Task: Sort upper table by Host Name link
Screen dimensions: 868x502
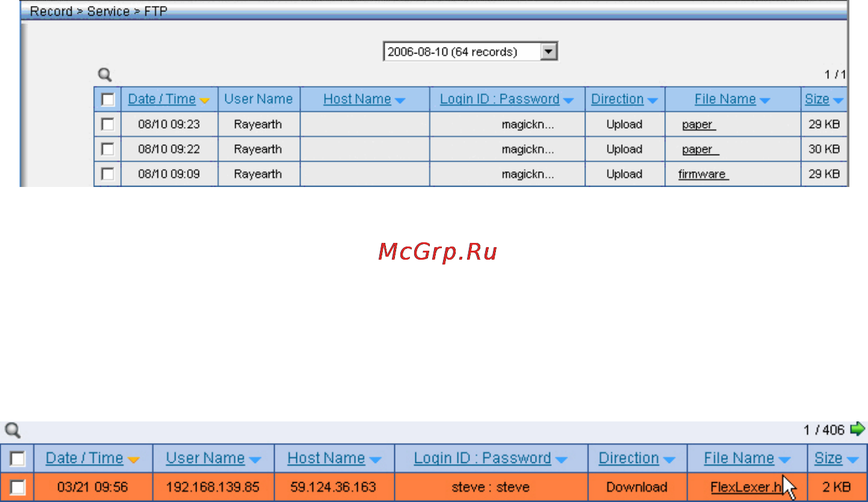Action: click(x=357, y=99)
